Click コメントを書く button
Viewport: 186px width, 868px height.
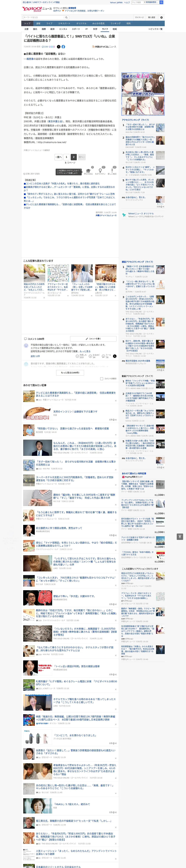[x=93, y=338]
